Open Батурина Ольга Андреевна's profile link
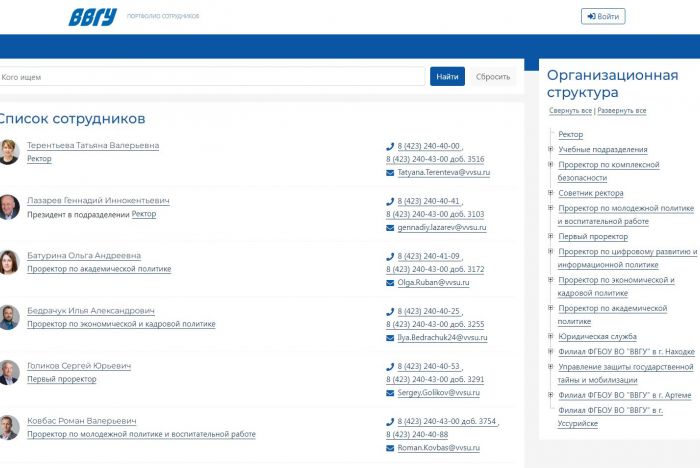The width and height of the screenshot is (700, 468). (x=84, y=256)
